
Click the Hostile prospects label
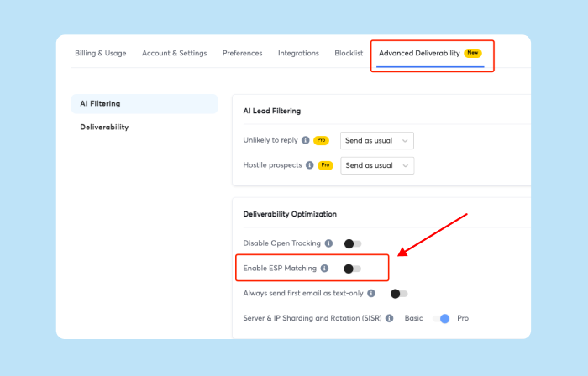272,165
